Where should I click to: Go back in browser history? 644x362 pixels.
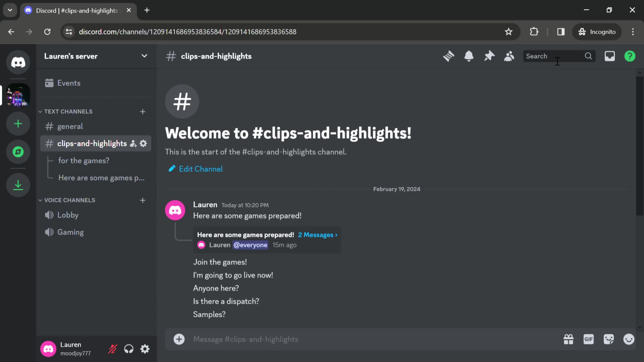pyautogui.click(x=11, y=32)
